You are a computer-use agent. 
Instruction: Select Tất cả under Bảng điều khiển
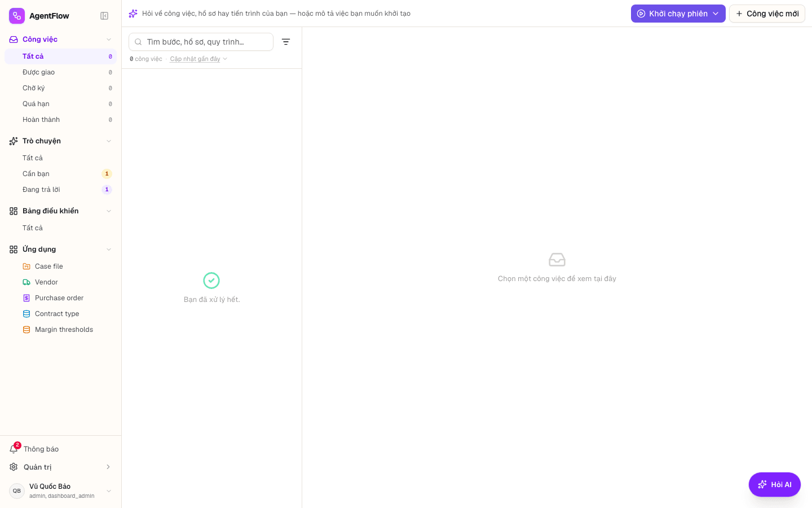(x=60, y=228)
